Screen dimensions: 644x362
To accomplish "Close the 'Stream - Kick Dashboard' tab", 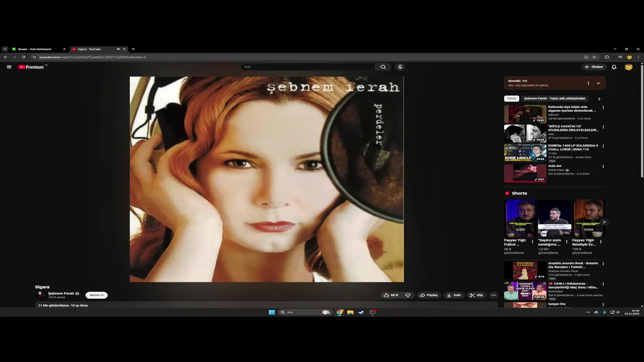I will [x=64, y=49].
